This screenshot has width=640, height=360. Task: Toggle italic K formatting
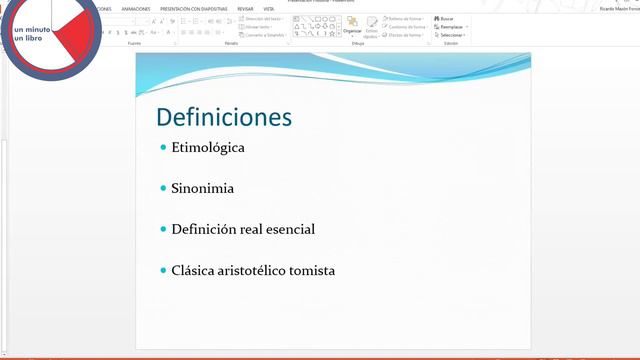(x=109, y=32)
